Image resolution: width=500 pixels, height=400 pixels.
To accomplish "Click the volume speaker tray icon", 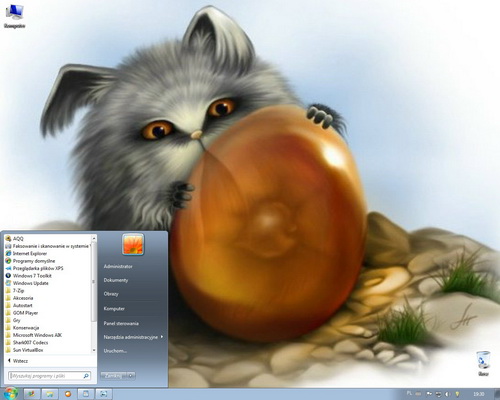I will pos(448,394).
